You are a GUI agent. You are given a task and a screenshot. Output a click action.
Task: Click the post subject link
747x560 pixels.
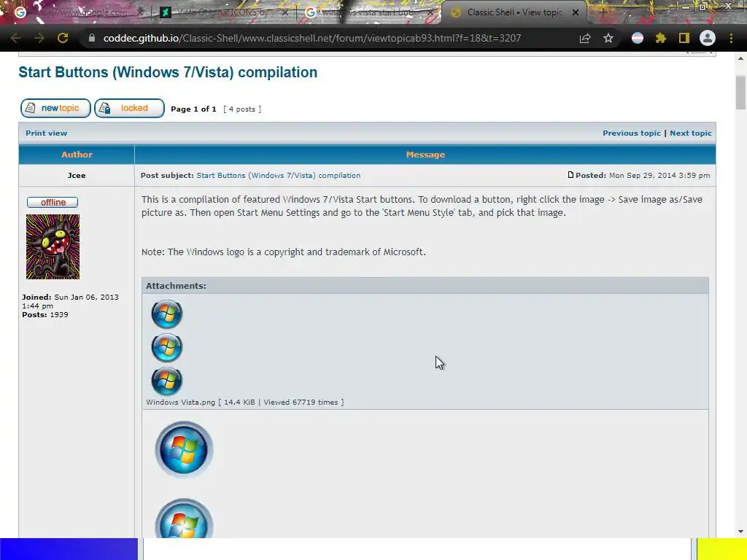[278, 175]
